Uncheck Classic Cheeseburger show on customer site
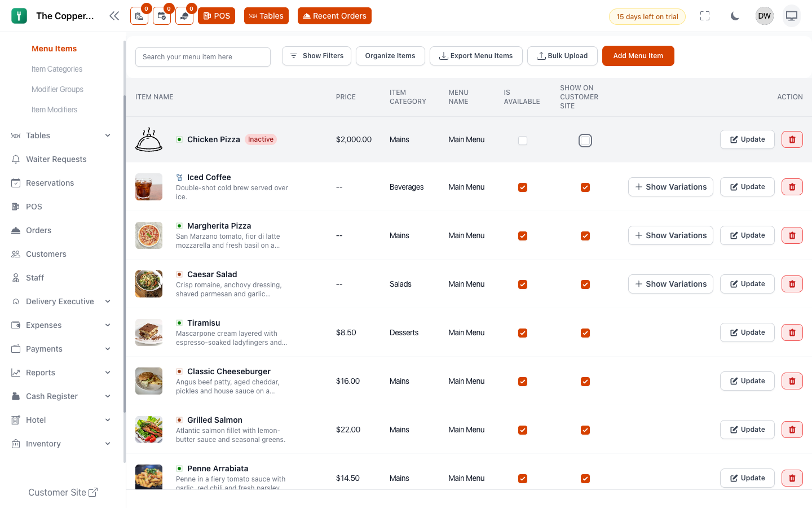This screenshot has height=508, width=812. 585,382
